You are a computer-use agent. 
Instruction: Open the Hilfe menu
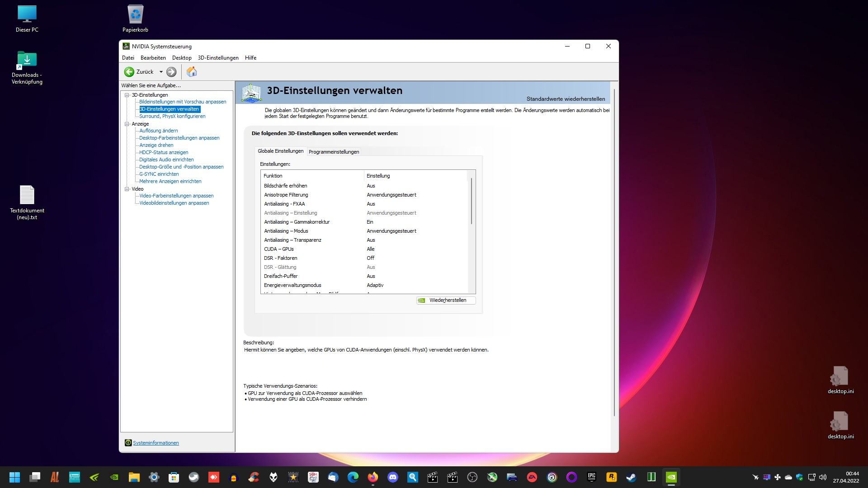pos(250,58)
